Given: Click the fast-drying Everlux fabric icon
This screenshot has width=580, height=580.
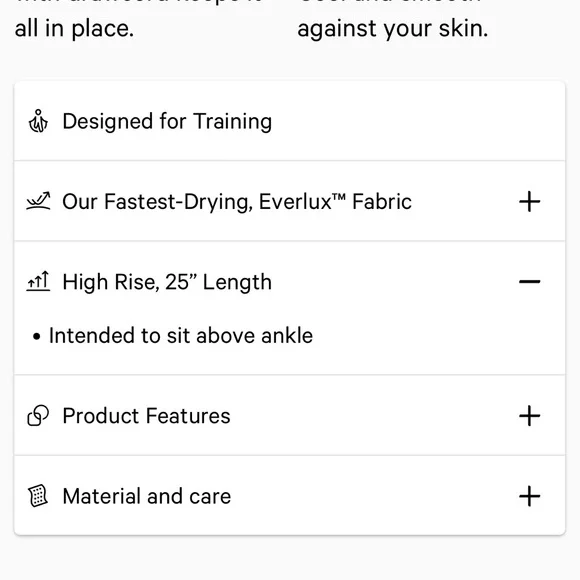Looking at the screenshot, I should [x=38, y=201].
